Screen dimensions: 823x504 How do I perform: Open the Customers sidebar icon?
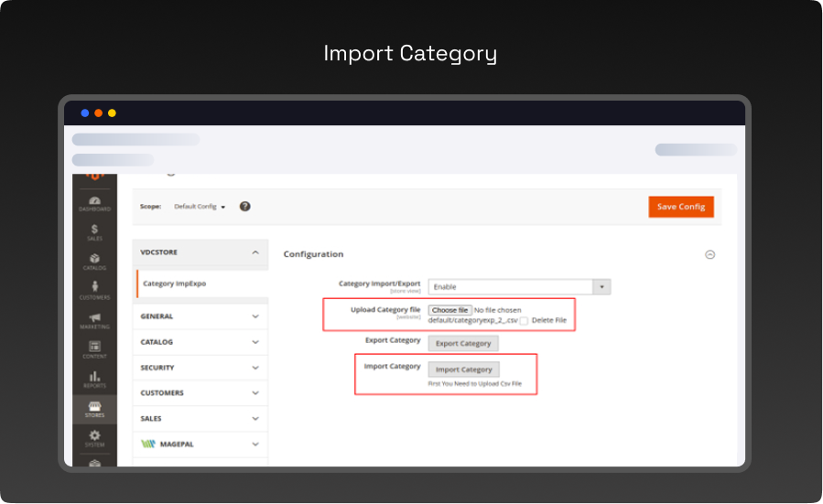point(94,291)
